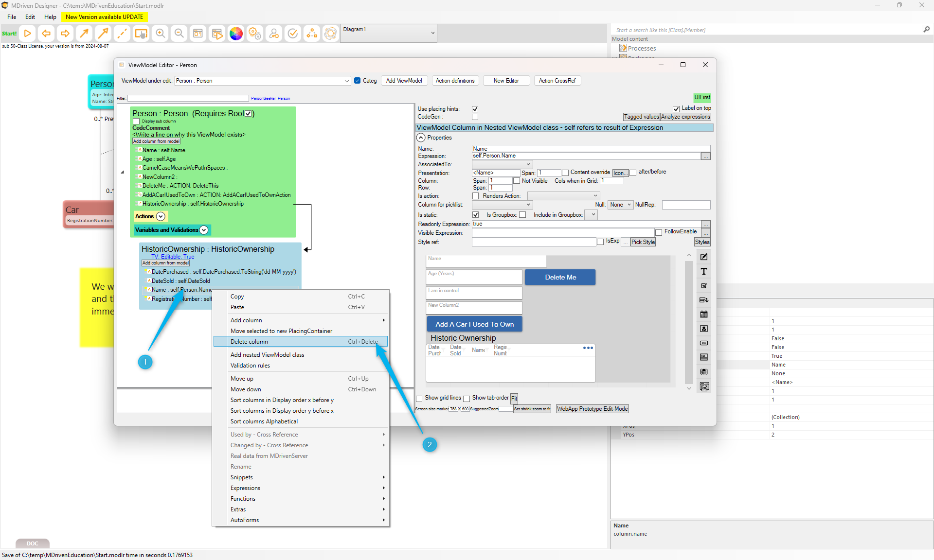Click the gears settings toolbar icon
The height and width of the screenshot is (560, 934).
pos(255,34)
